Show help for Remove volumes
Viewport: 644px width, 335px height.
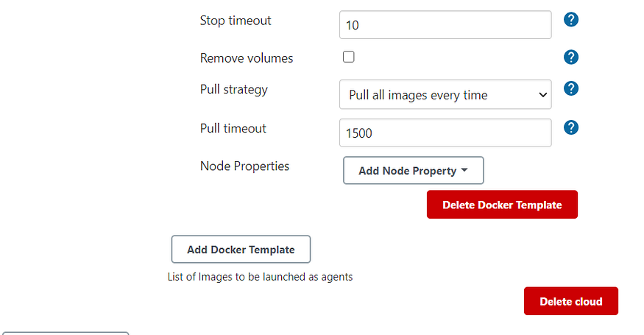coord(571,57)
